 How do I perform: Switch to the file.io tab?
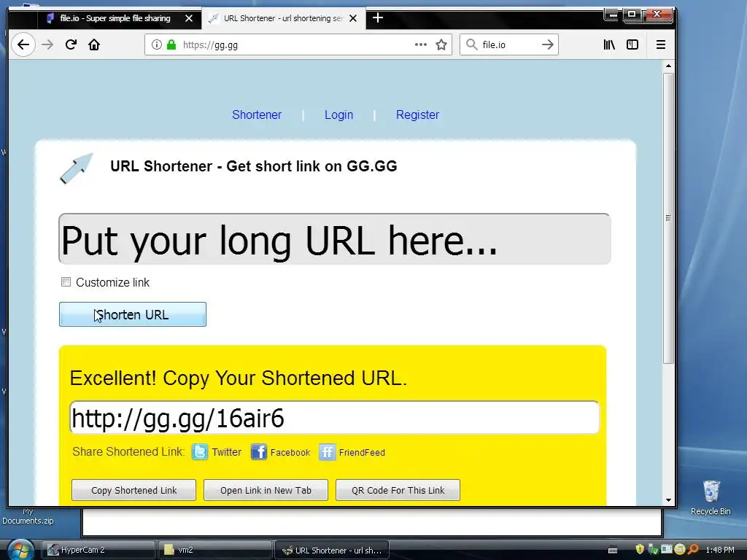pos(117,18)
